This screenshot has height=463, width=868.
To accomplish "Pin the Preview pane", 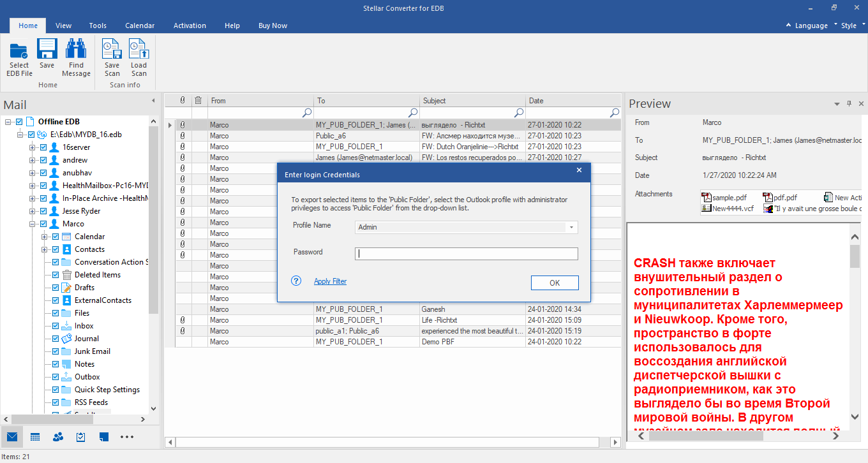I will 849,103.
